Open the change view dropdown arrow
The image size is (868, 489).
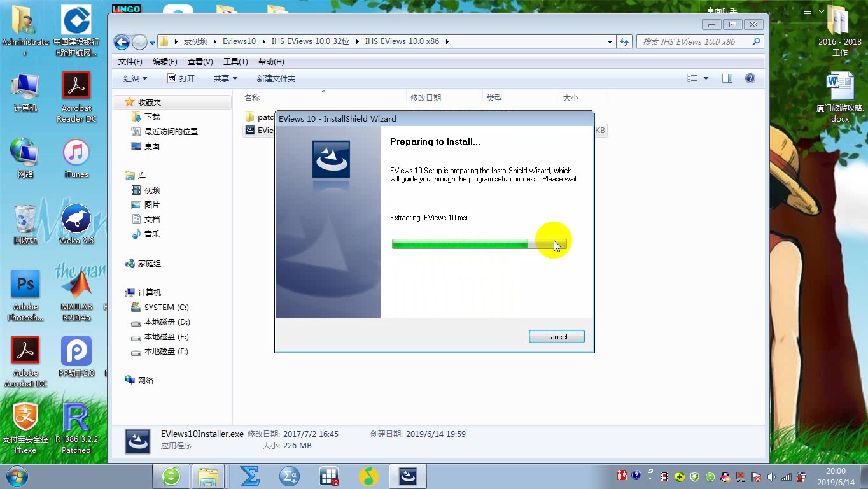pyautogui.click(x=706, y=78)
